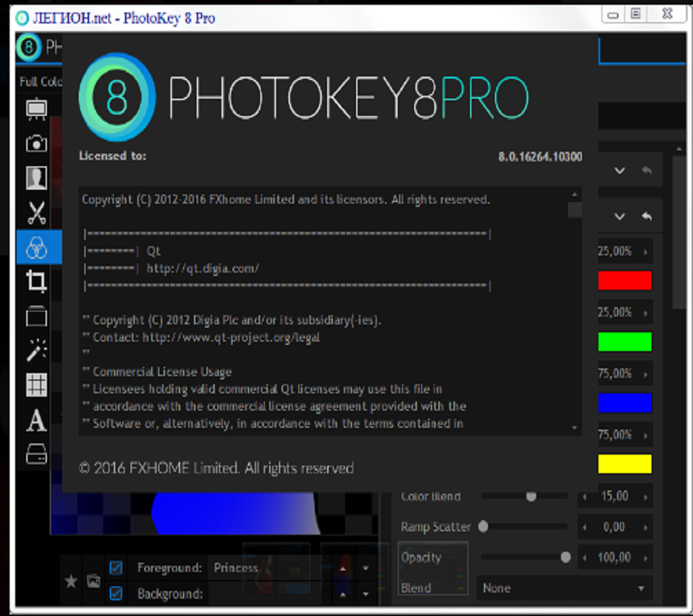
Task: Open the Color effects tool
Action: click(x=36, y=247)
